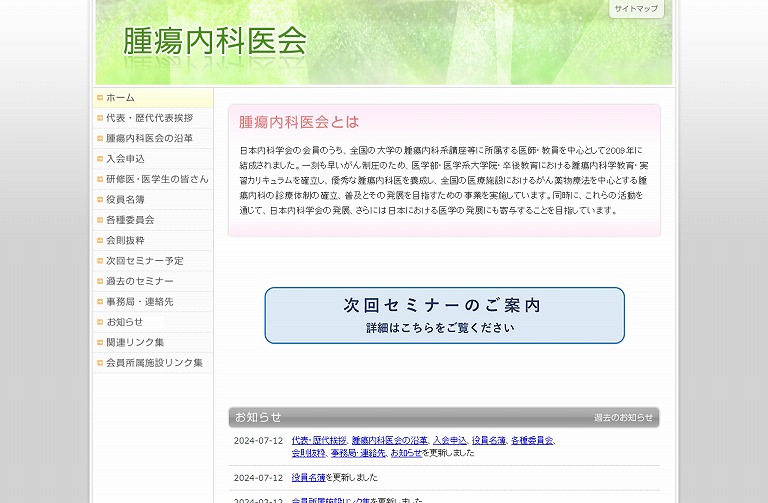Image resolution: width=768 pixels, height=503 pixels.
Task: Open 過去のセミナー sidebar item
Action: [139, 282]
